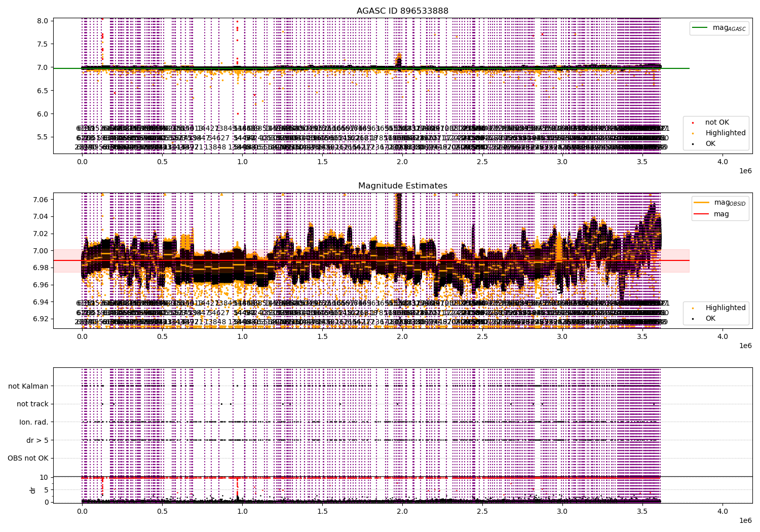Click the green mag AGASC legend line

700,28
